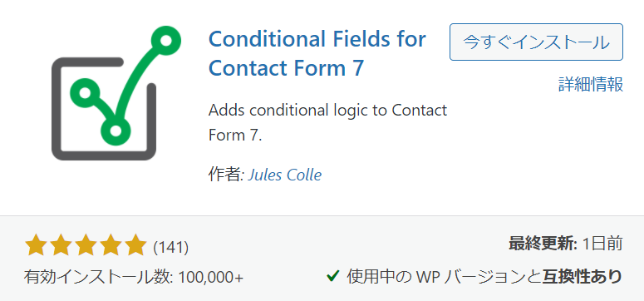Click the 今すぐインストール button
This screenshot has width=644, height=301.
536,42
